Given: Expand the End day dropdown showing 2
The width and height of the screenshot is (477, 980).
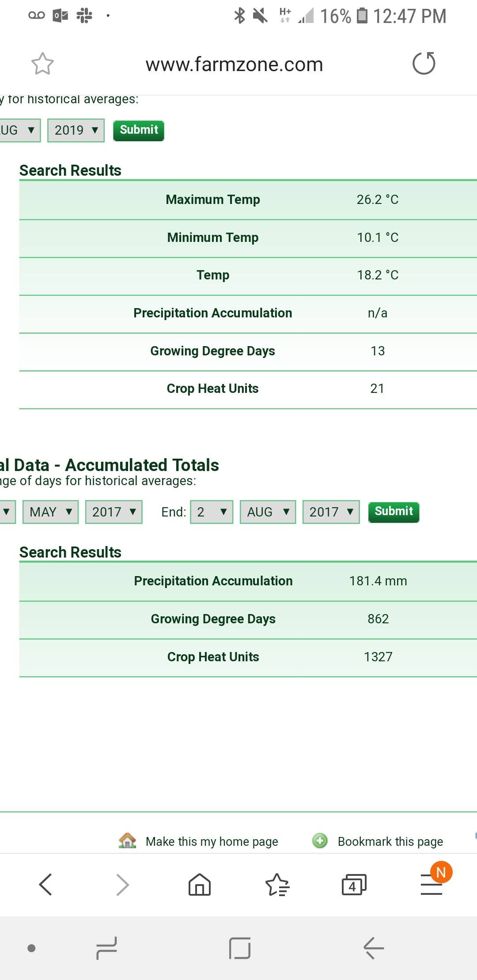Looking at the screenshot, I should (212, 512).
